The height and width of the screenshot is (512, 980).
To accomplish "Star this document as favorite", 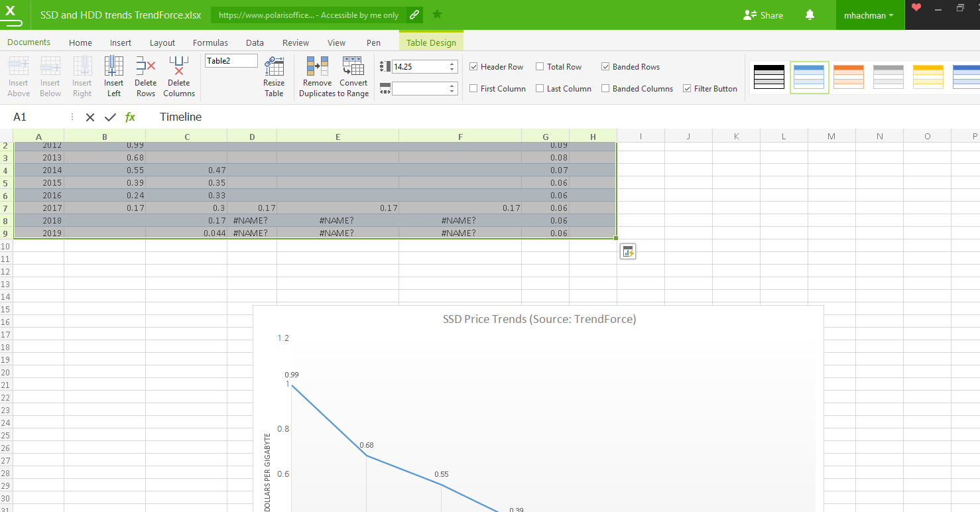I will point(437,14).
